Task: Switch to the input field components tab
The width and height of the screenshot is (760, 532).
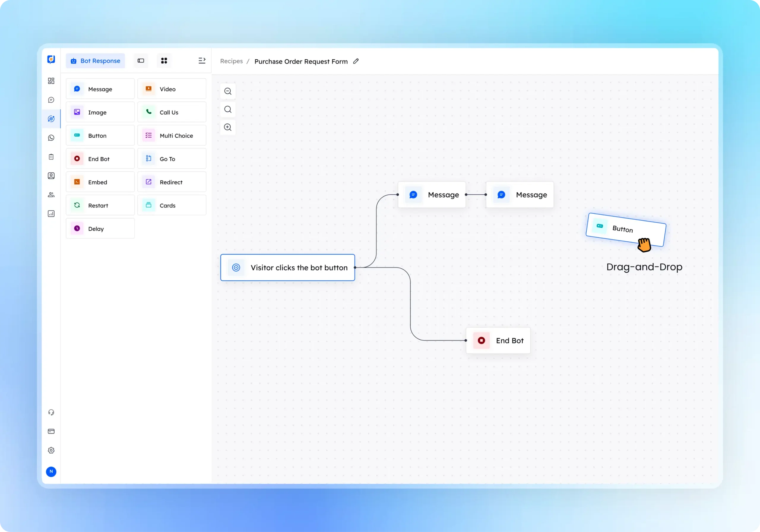Action: pos(141,61)
